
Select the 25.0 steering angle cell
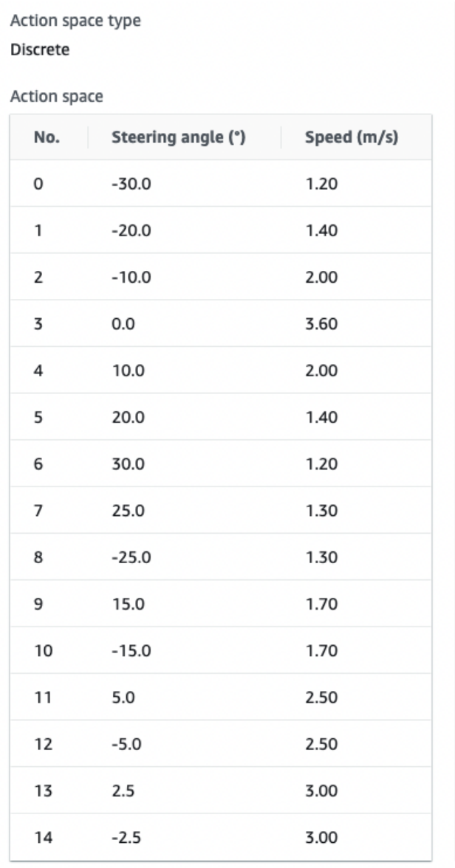pyautogui.click(x=127, y=511)
